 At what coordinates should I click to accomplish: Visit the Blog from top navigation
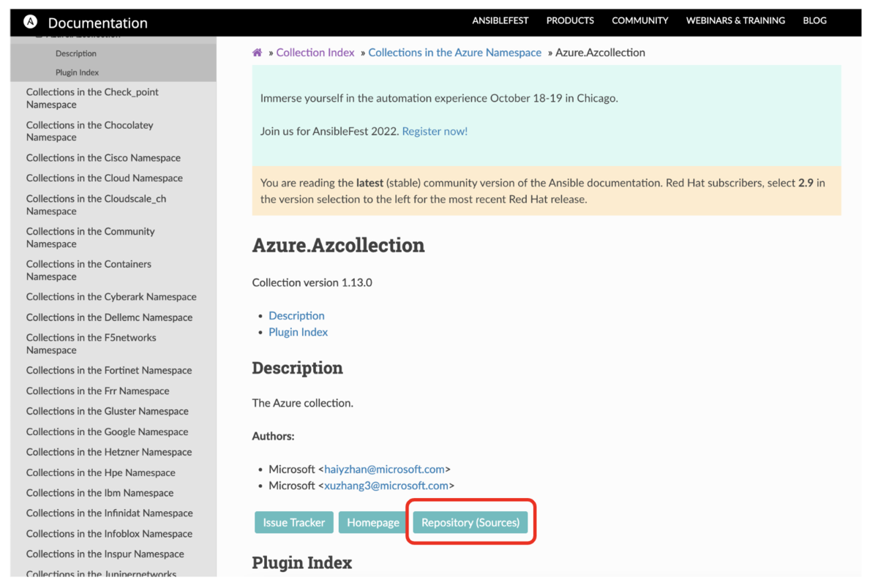tap(814, 20)
